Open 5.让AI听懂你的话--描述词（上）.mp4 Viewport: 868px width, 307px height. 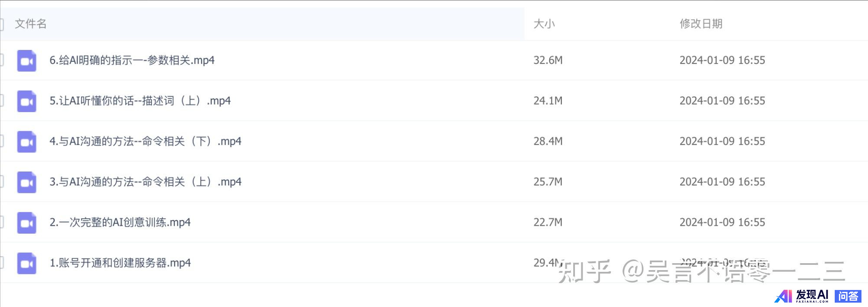pyautogui.click(x=140, y=101)
